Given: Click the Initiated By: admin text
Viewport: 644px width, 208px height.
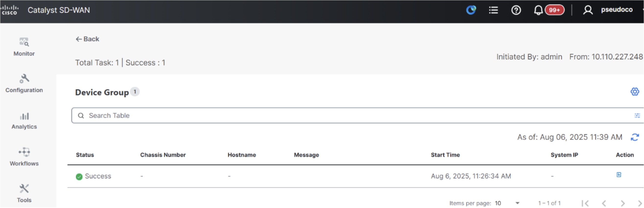Looking at the screenshot, I should point(529,57).
